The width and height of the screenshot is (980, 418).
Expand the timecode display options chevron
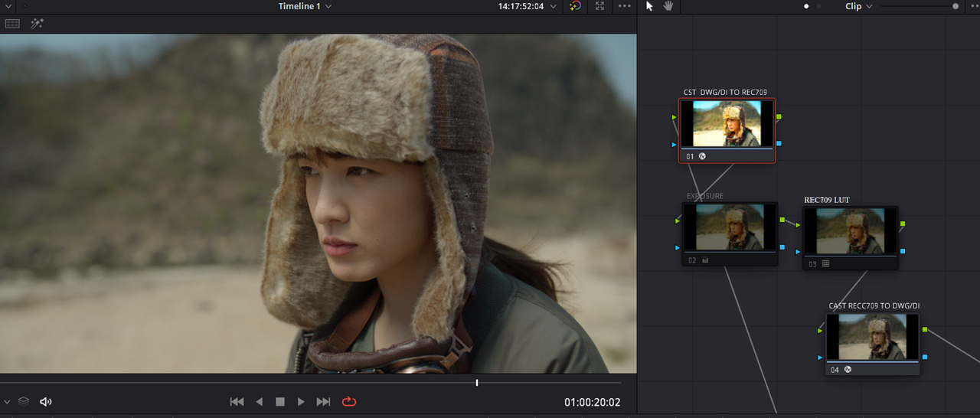554,6
